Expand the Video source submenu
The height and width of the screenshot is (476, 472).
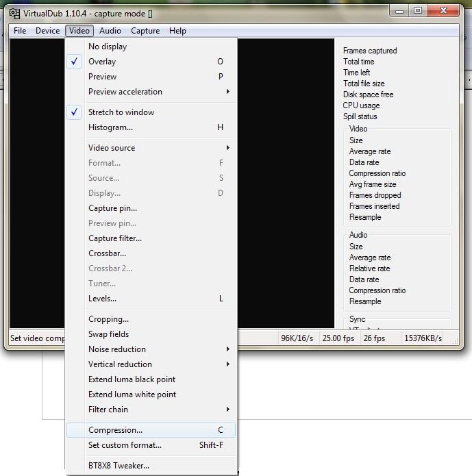click(x=151, y=148)
